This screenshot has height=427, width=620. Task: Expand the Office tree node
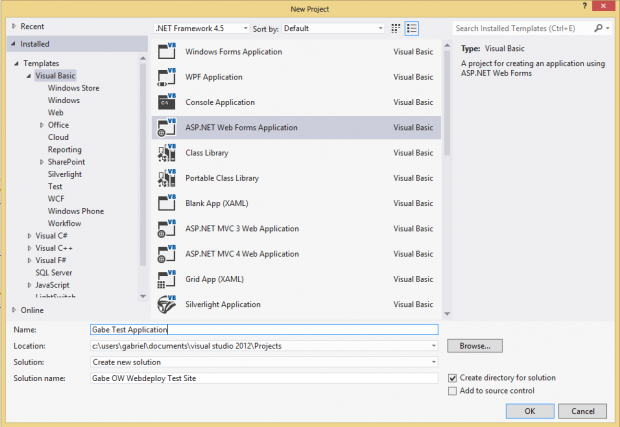[x=42, y=125]
